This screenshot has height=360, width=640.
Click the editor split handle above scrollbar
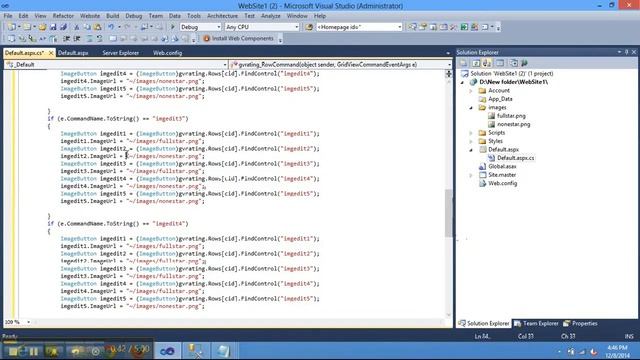click(x=449, y=73)
